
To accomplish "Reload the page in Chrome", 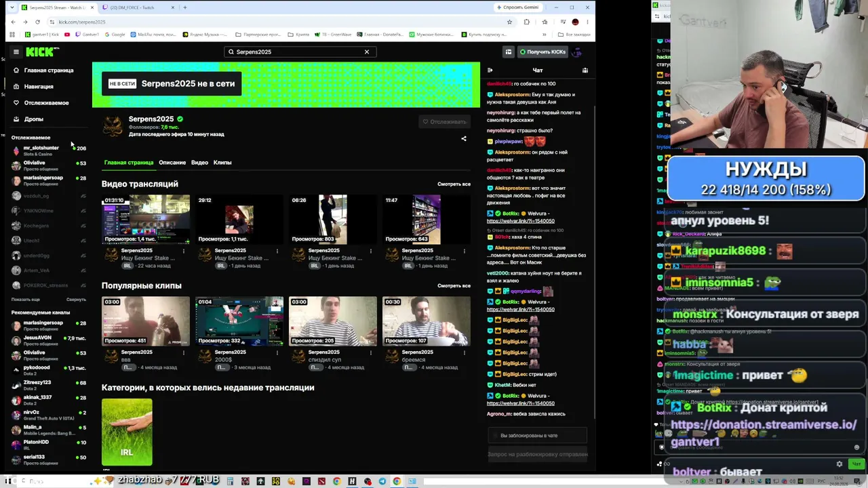I will 37,22.
